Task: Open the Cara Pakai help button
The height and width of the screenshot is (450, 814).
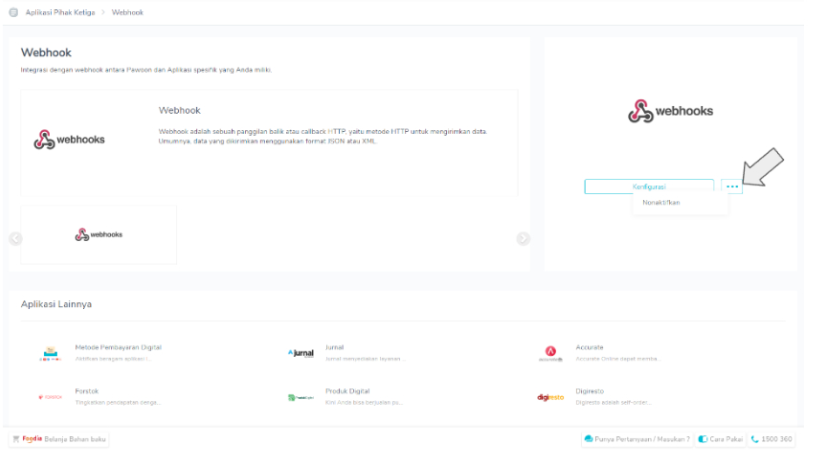Action: (x=721, y=439)
